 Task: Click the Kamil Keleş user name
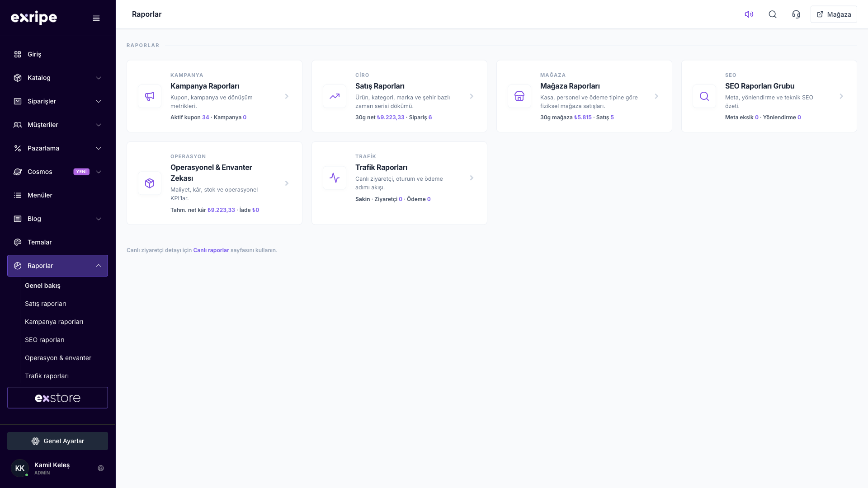[x=52, y=465]
